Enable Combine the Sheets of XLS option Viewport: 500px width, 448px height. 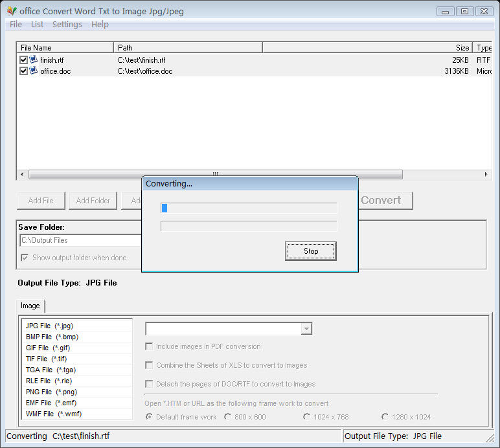click(x=149, y=365)
